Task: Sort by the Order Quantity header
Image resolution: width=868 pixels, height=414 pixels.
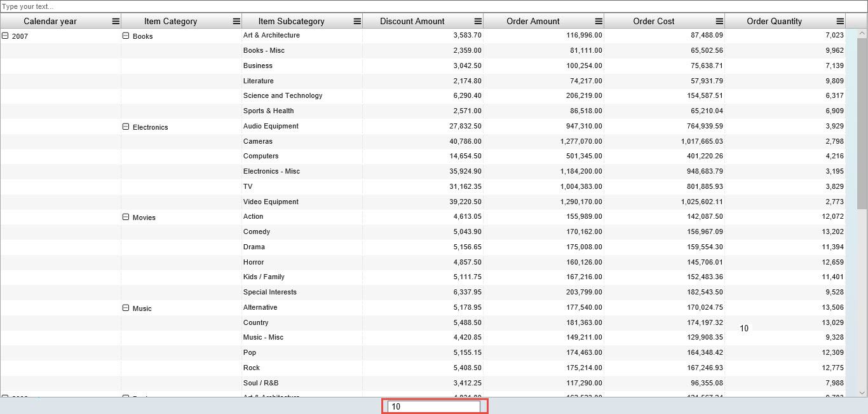Action: (x=774, y=21)
